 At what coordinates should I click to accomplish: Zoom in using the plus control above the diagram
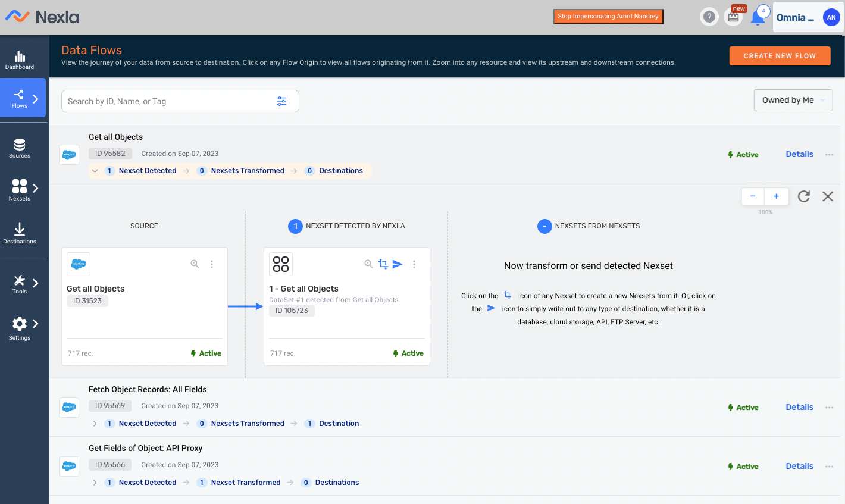pos(776,196)
